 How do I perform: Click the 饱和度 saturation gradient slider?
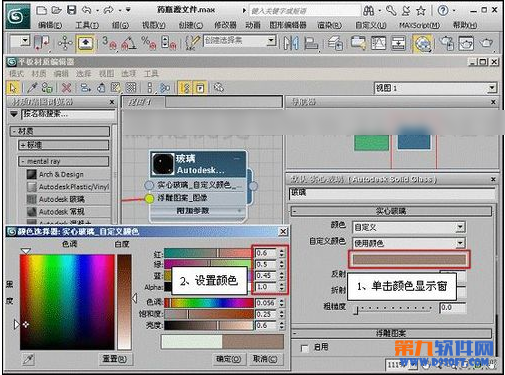[x=209, y=314]
